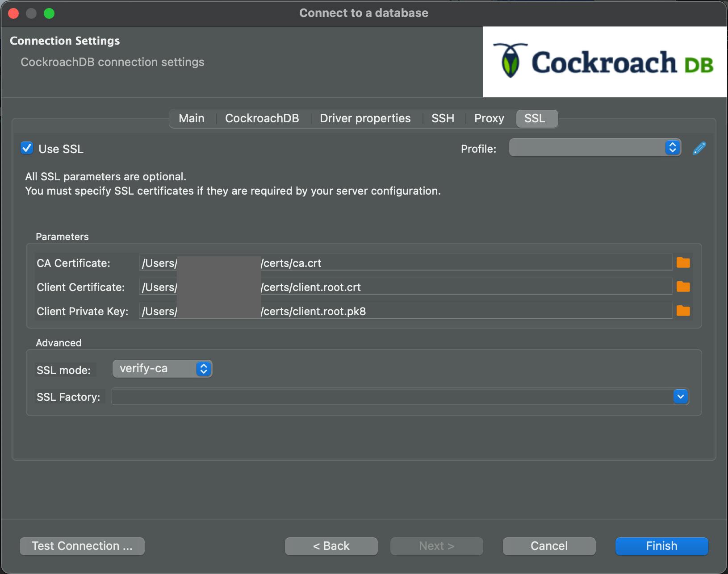Viewport: 728px width, 574px height.
Task: Click into the Client Private Key field
Action: point(447,311)
